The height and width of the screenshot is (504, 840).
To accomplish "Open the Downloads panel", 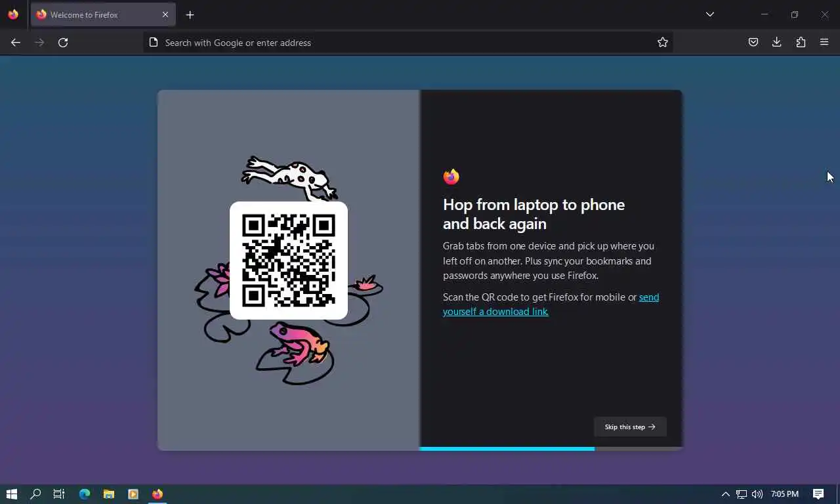I will tap(777, 42).
